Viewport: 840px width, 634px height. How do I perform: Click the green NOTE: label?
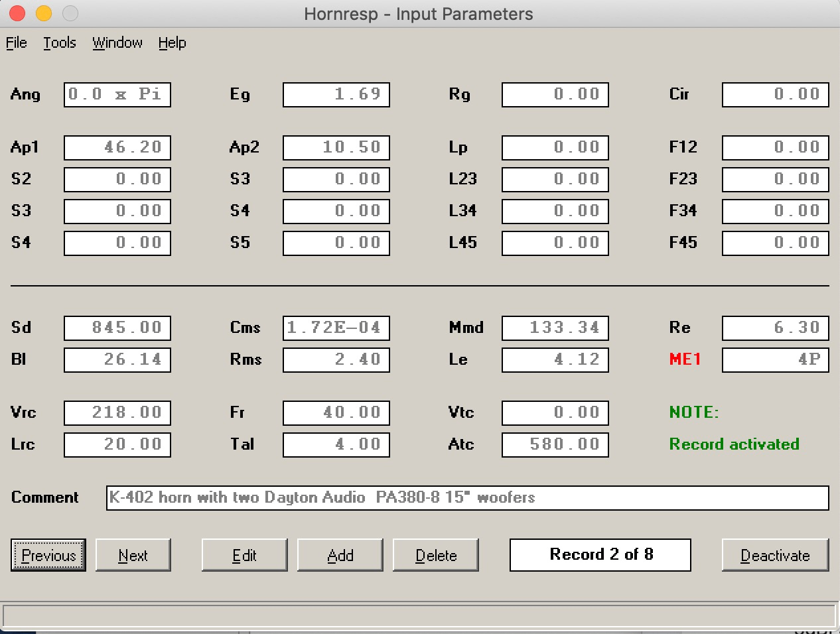[x=694, y=412]
